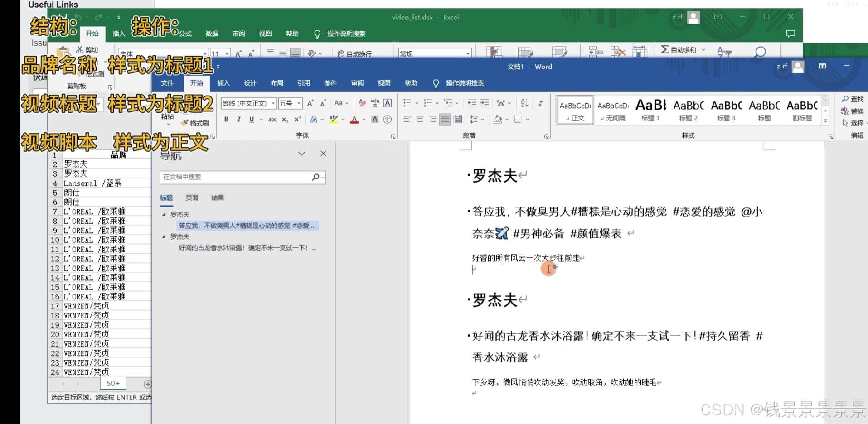Apply 标题 1 style

point(650,110)
